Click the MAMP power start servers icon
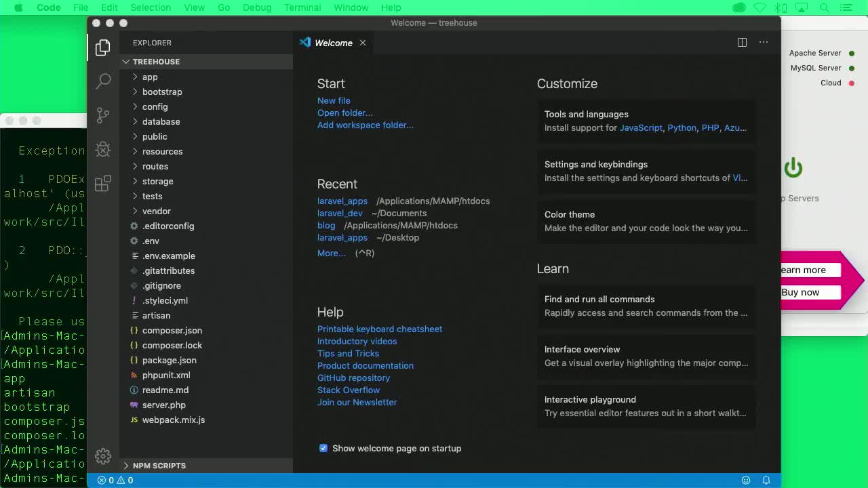The width and height of the screenshot is (868, 488). pos(793,167)
